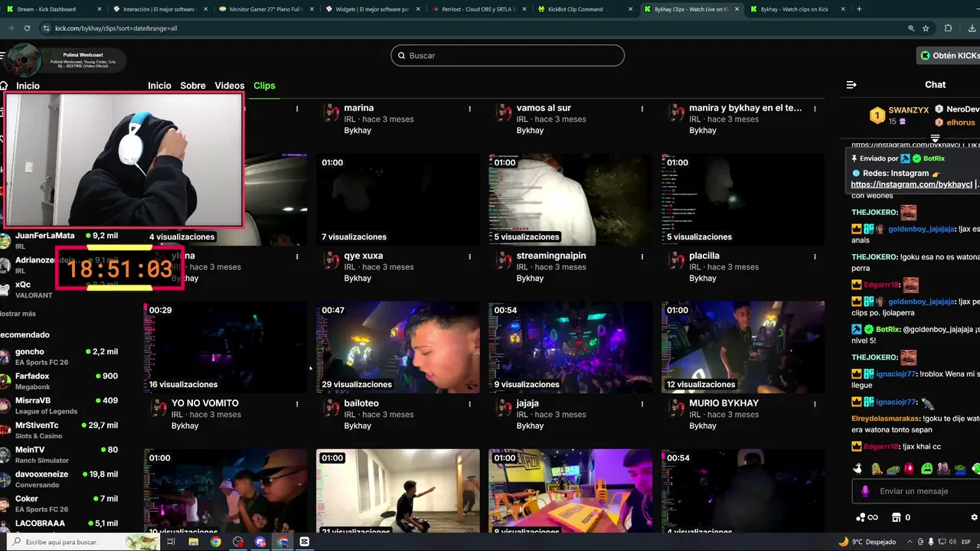Expand sidebar with 'Mostrar más'
Viewport: 980px width, 551px height.
pos(18,314)
